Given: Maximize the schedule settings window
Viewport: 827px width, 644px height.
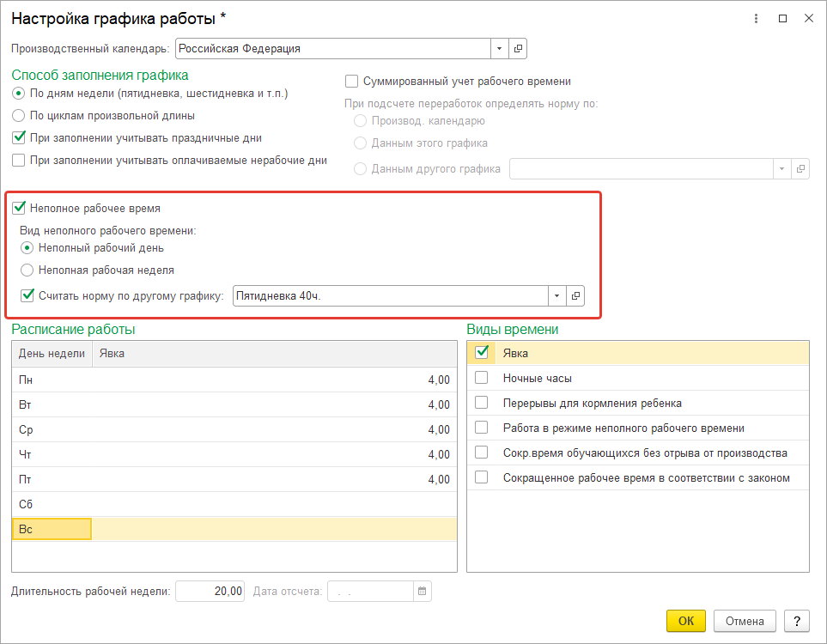Looking at the screenshot, I should click(x=782, y=18).
